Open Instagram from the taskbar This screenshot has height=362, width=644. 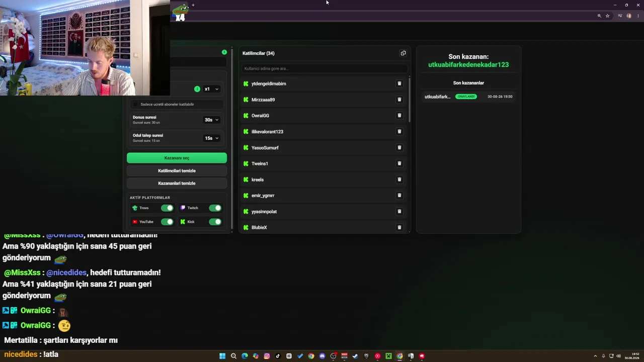tap(267, 356)
